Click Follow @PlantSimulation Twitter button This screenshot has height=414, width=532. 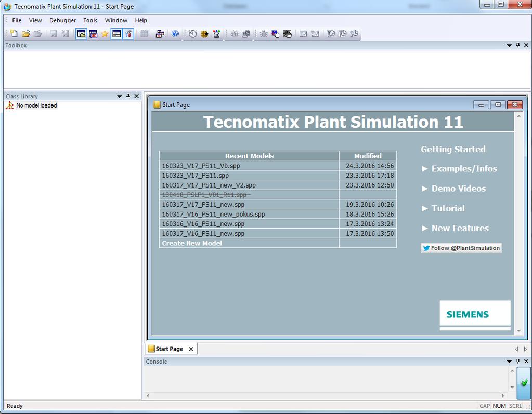point(461,248)
